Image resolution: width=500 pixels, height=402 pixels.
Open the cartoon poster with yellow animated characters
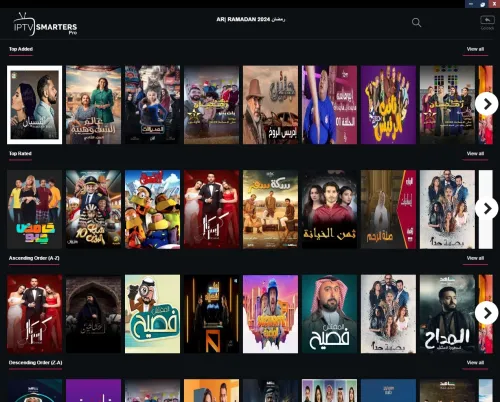pyautogui.click(x=153, y=209)
